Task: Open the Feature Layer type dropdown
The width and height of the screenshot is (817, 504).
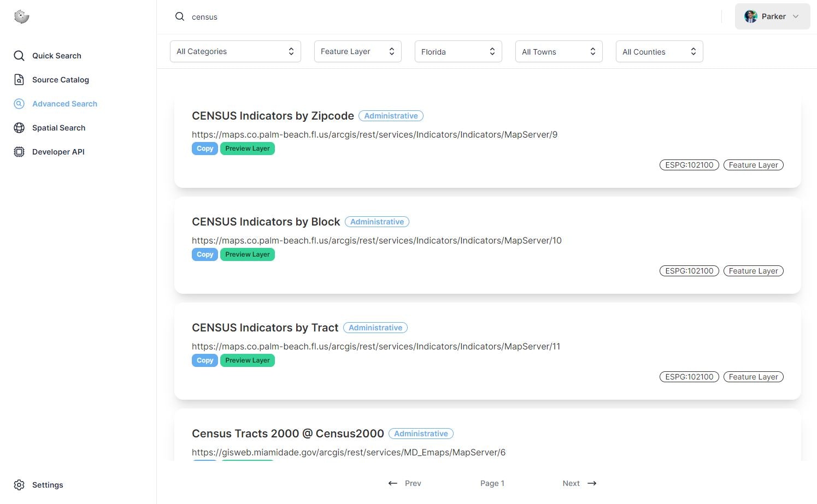Action: click(358, 51)
